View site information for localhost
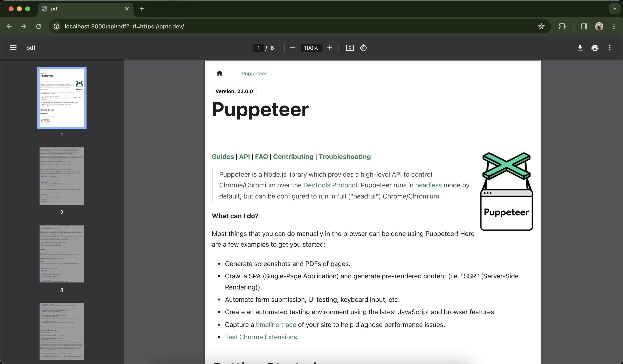This screenshot has width=623, height=364. [x=56, y=26]
